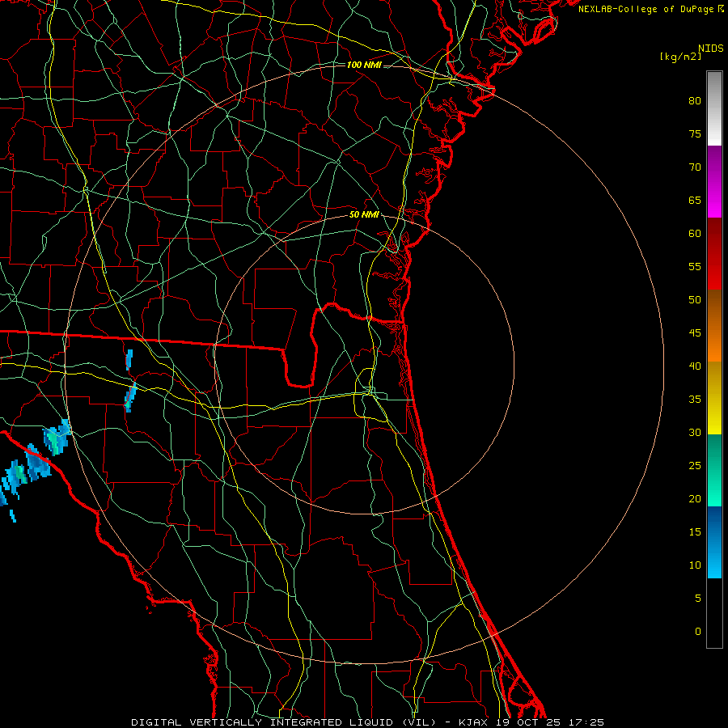Click the 70 value on the scale

[695, 167]
